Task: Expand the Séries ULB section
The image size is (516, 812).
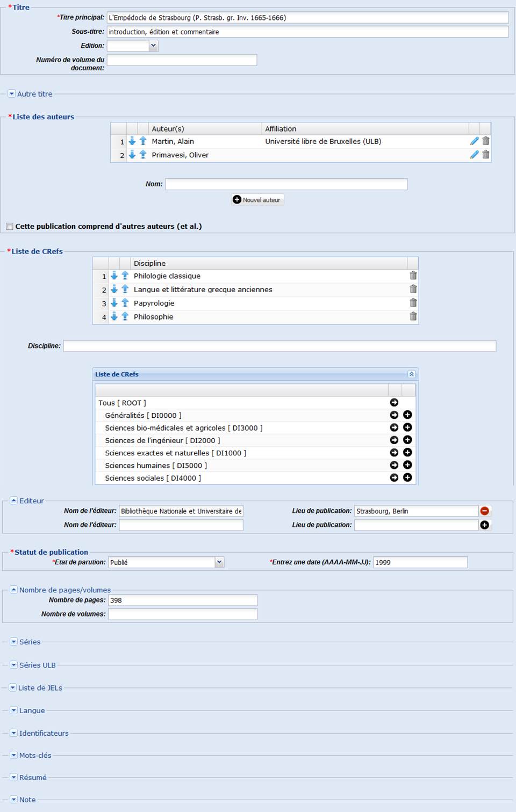Action: pyautogui.click(x=14, y=664)
